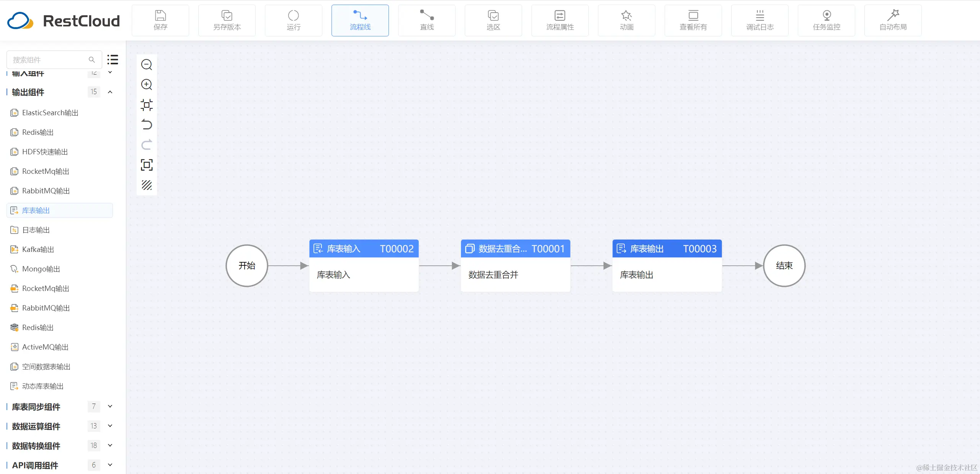The height and width of the screenshot is (474, 980).
Task: Expand the 数据转换组件 category
Action: click(110, 446)
